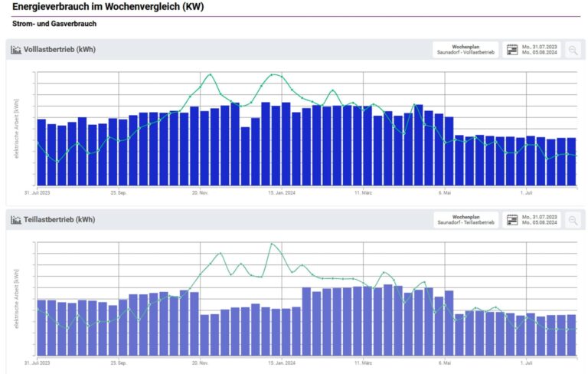Viewport: 588px width, 374px height.
Task: Click the Strom- und Gasverbrauch subtitle
Action: [54, 24]
